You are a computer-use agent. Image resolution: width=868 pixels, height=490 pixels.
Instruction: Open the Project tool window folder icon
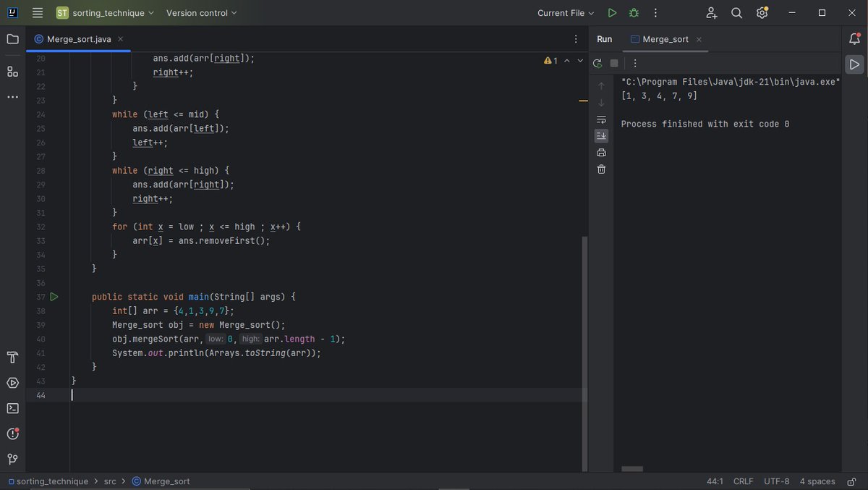tap(12, 39)
